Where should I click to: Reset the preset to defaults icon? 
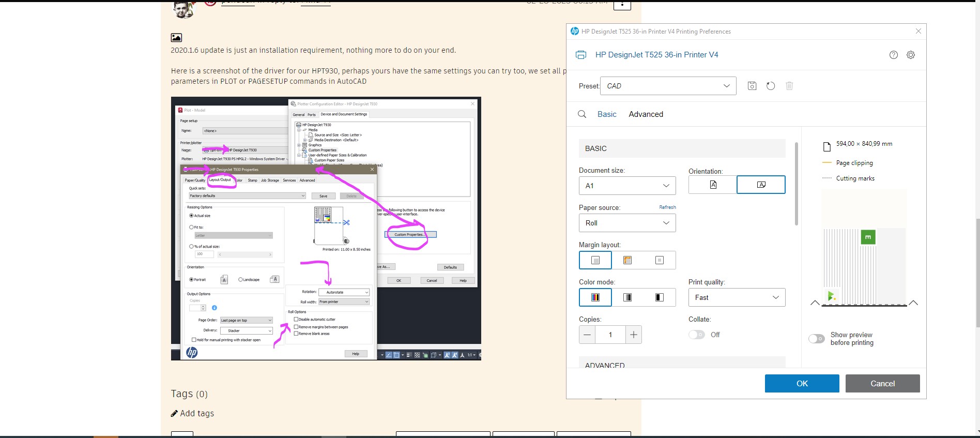[x=771, y=86]
